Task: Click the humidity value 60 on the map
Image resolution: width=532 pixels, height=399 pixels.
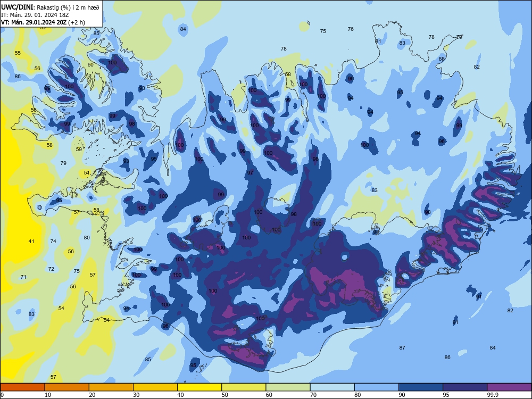Action: pos(90,64)
